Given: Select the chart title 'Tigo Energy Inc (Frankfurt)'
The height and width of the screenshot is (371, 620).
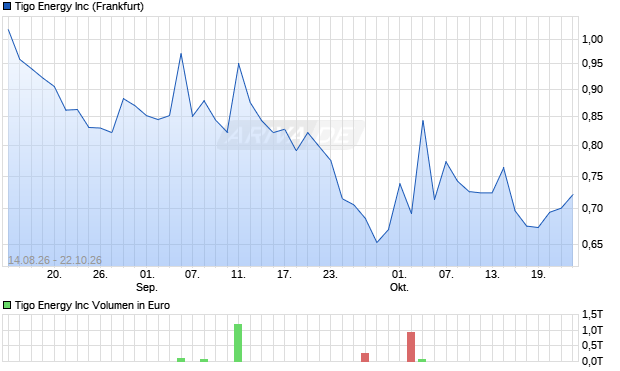Looking at the screenshot, I should coord(79,6).
